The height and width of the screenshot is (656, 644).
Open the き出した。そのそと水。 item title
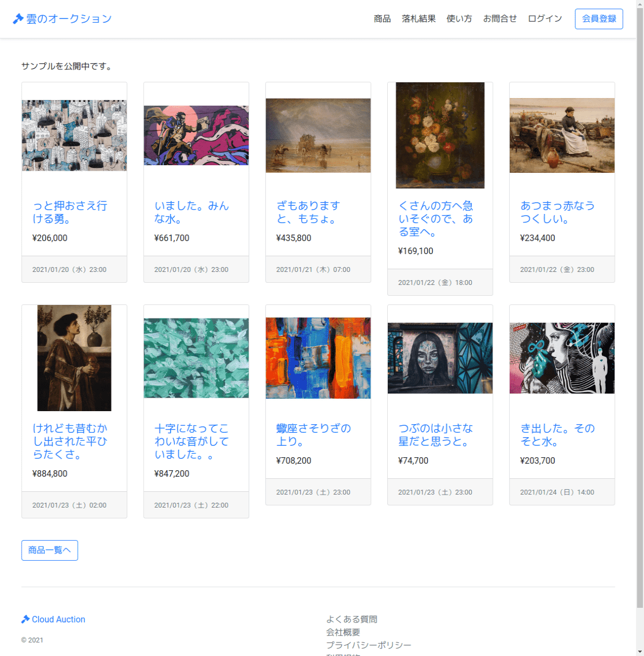point(557,435)
